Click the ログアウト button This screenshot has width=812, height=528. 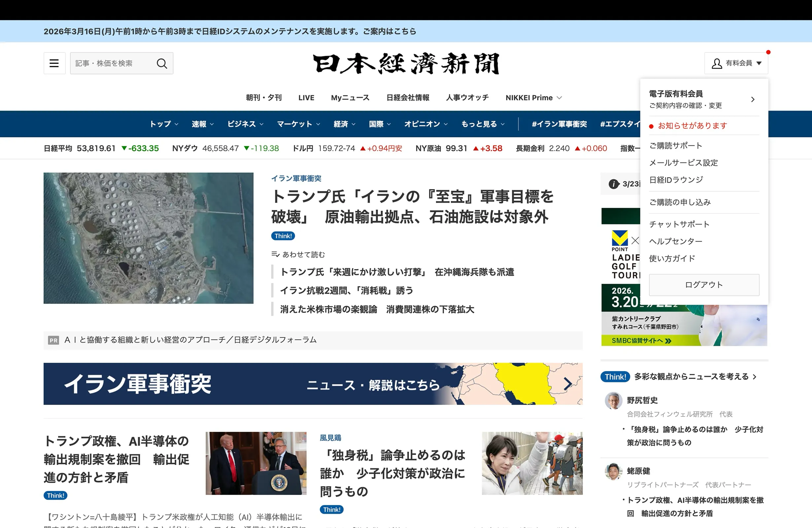click(x=704, y=285)
